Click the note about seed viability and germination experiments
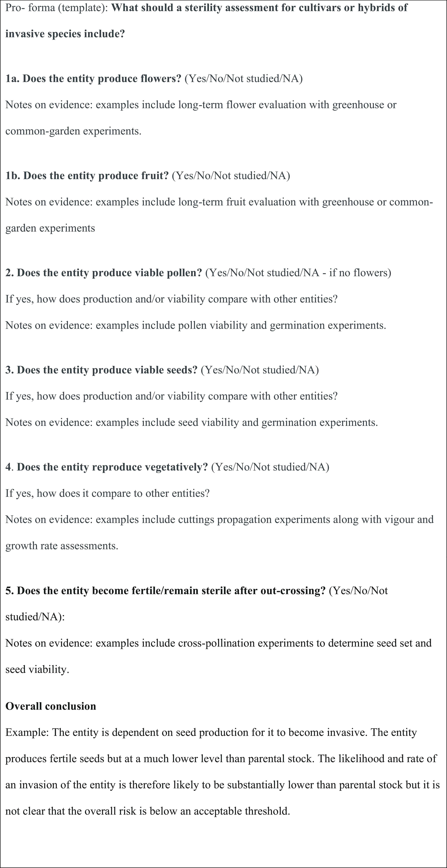447x868 pixels. click(x=191, y=423)
